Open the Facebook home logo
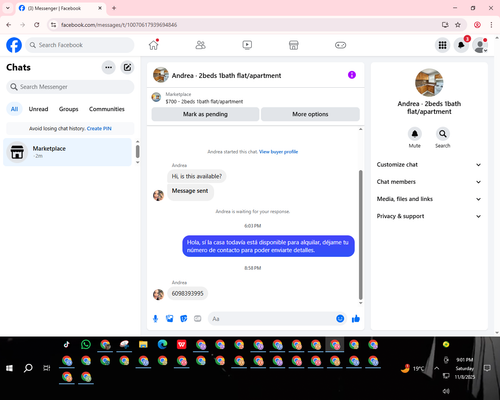Screen dimensions: 500x400 coord(14,45)
